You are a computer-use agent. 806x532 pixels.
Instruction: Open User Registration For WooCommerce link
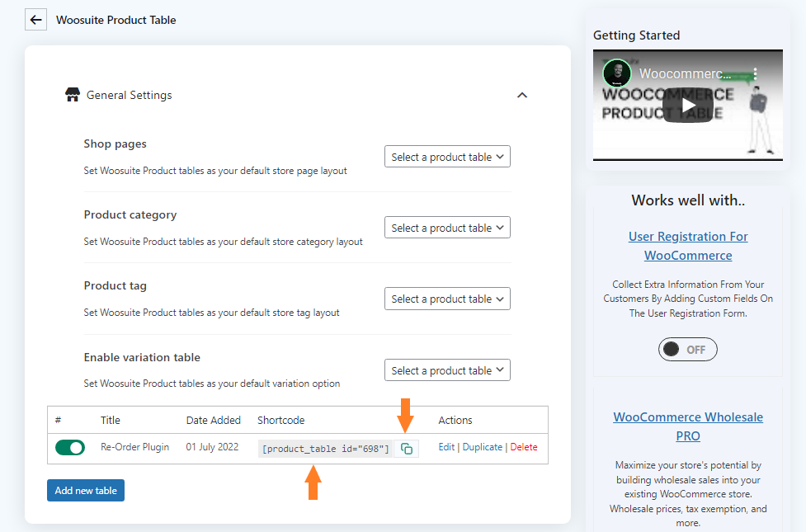tap(688, 246)
